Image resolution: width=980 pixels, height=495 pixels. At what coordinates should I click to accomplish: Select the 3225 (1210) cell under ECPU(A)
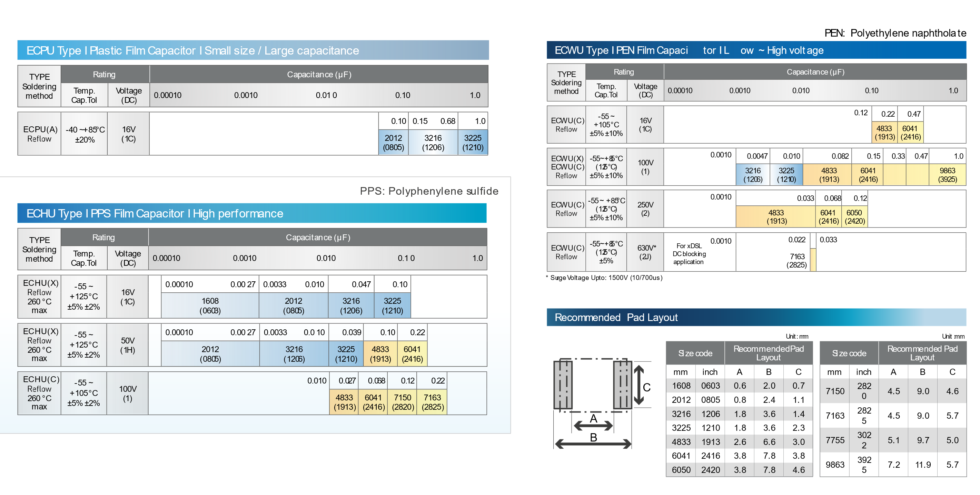[473, 142]
